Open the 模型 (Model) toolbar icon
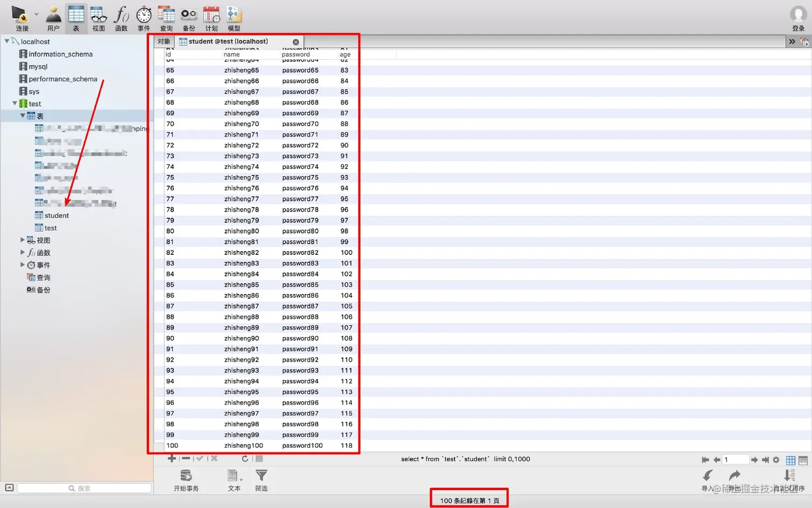 coord(234,18)
